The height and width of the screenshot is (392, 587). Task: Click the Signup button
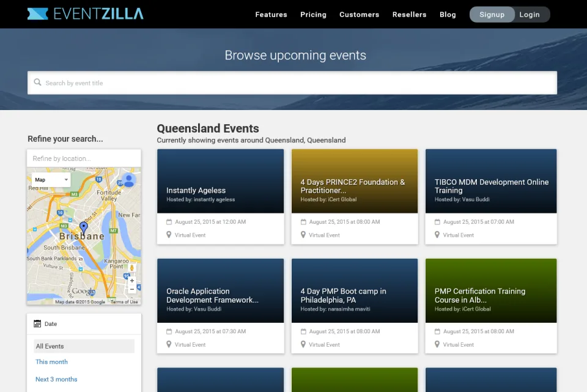(492, 15)
